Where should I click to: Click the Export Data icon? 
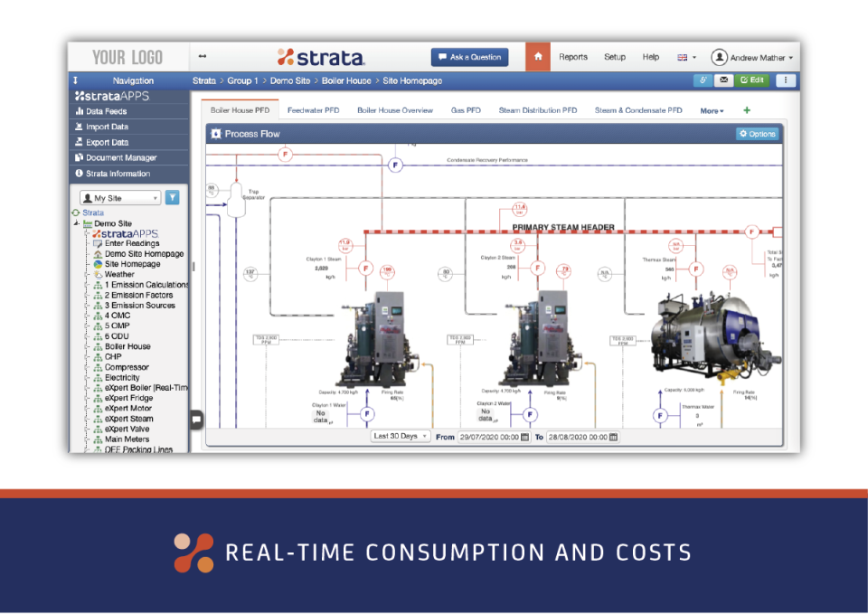tap(79, 143)
